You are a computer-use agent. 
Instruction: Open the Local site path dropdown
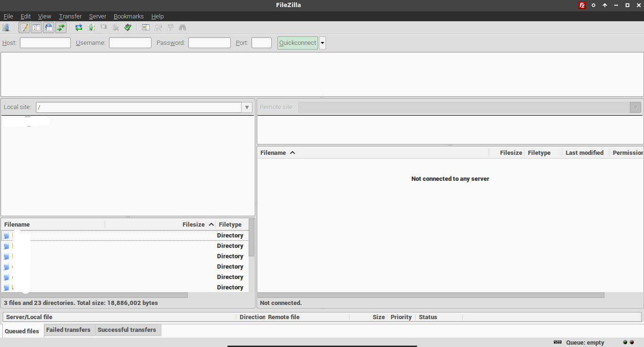pyautogui.click(x=247, y=108)
